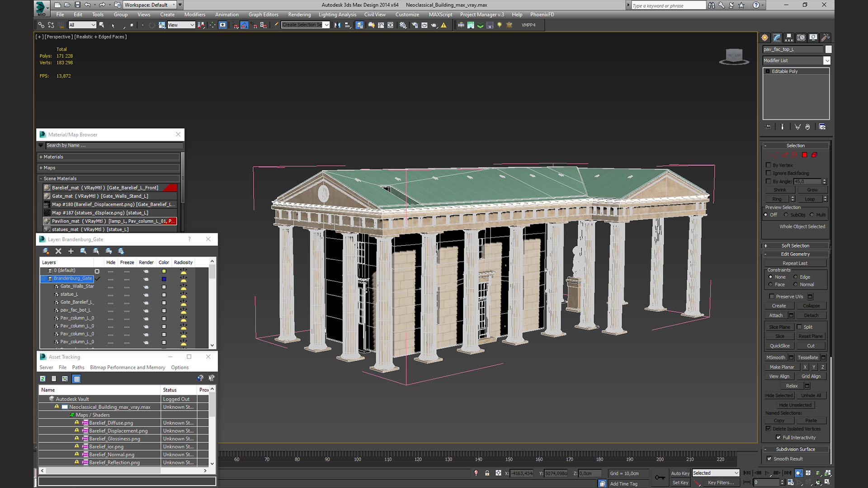Select Pavilion_mat scene material row
Image resolution: width=868 pixels, height=488 pixels.
110,221
